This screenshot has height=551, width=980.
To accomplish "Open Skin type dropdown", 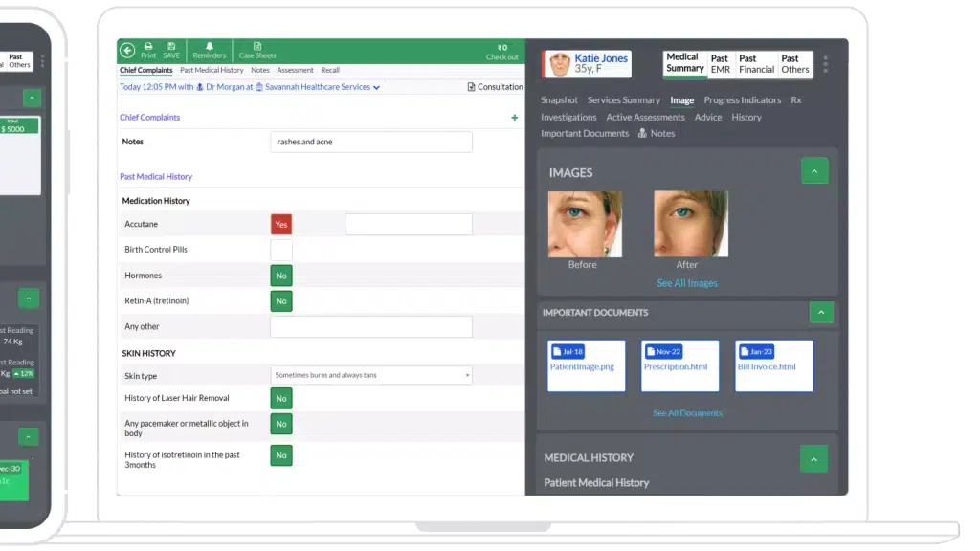I will [371, 375].
